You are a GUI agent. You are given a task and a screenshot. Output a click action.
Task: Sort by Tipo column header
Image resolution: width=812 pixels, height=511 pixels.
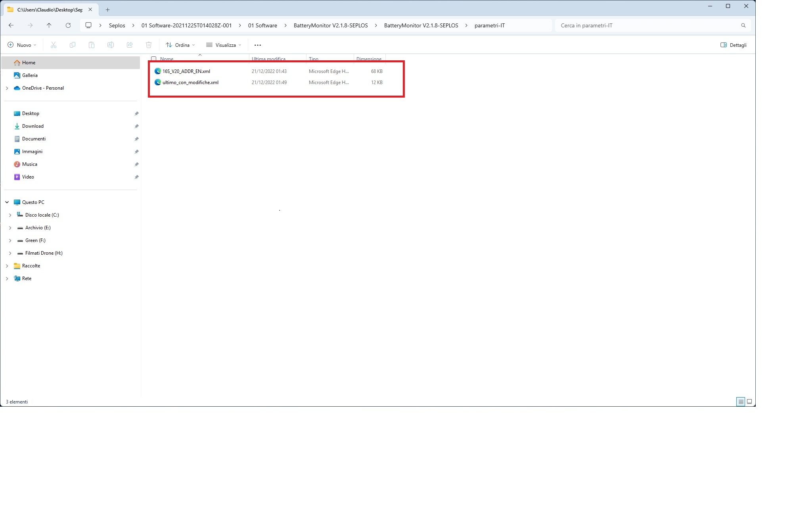click(314, 59)
